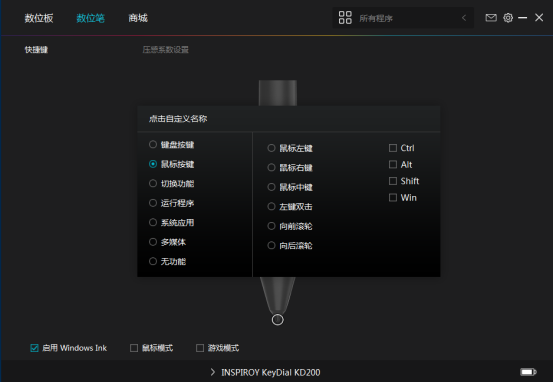Enable the Alt modifier checkbox
Image resolution: width=554 pixels, height=382 pixels.
click(393, 164)
